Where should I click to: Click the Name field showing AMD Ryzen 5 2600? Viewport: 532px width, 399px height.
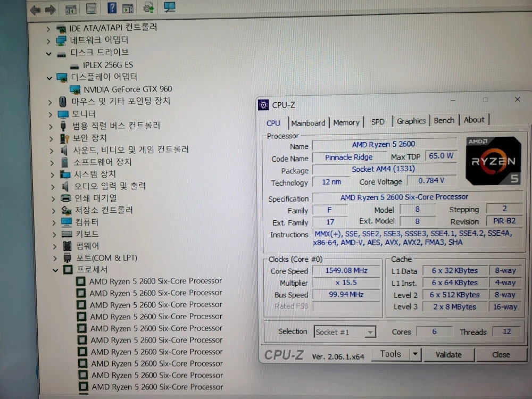[x=384, y=145]
